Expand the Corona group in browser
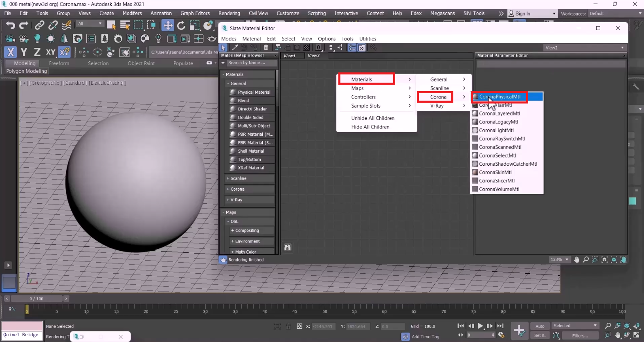Screen dimensions: 644x342 pos(249,189)
